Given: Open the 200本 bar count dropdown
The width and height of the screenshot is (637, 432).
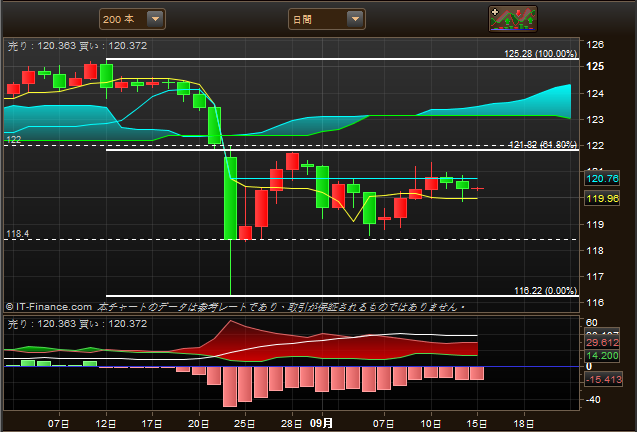Looking at the screenshot, I should point(132,19).
